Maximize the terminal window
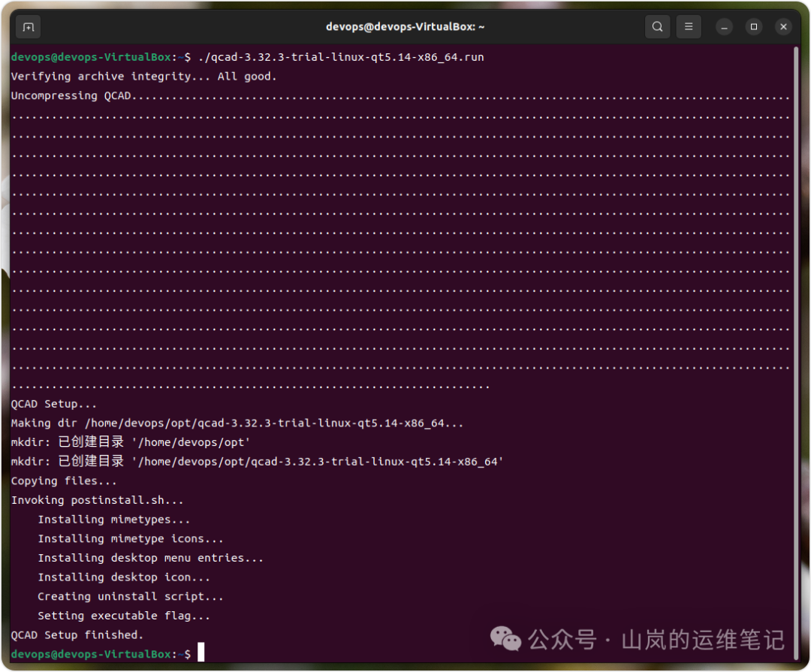The width and height of the screenshot is (811, 672). coord(754,27)
